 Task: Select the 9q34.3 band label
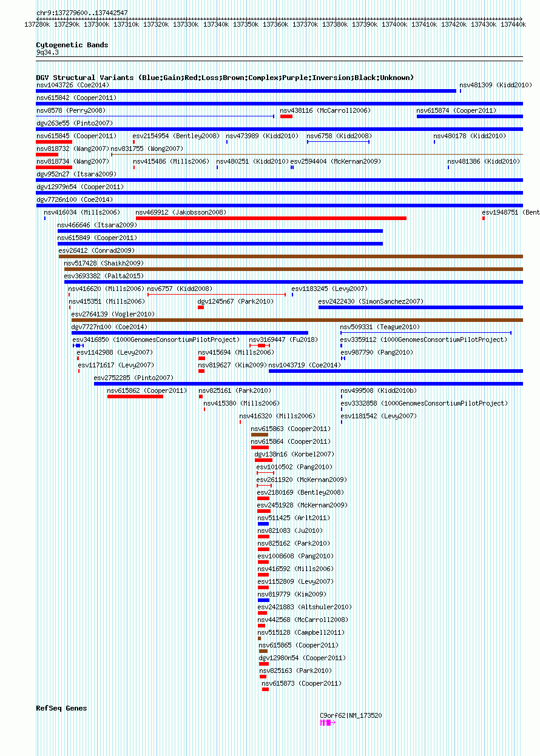pyautogui.click(x=47, y=53)
